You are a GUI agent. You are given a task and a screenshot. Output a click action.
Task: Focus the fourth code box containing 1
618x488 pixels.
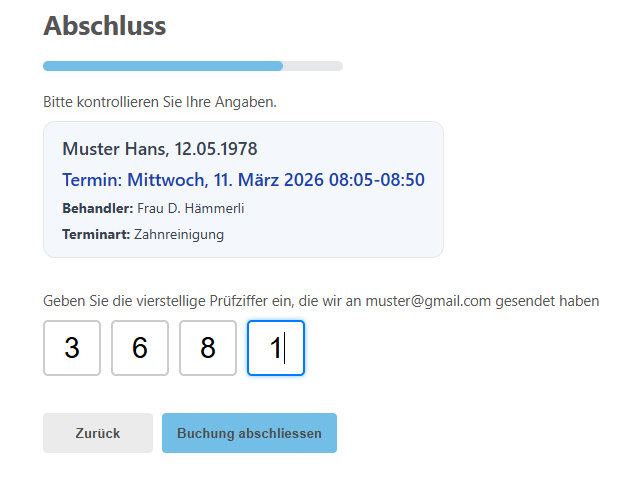click(x=276, y=348)
